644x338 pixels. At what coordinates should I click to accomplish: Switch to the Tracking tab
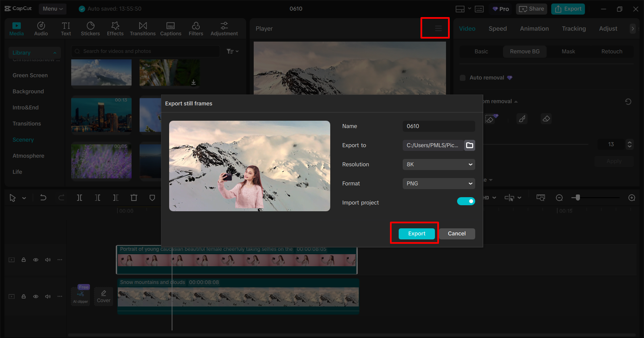pyautogui.click(x=574, y=29)
